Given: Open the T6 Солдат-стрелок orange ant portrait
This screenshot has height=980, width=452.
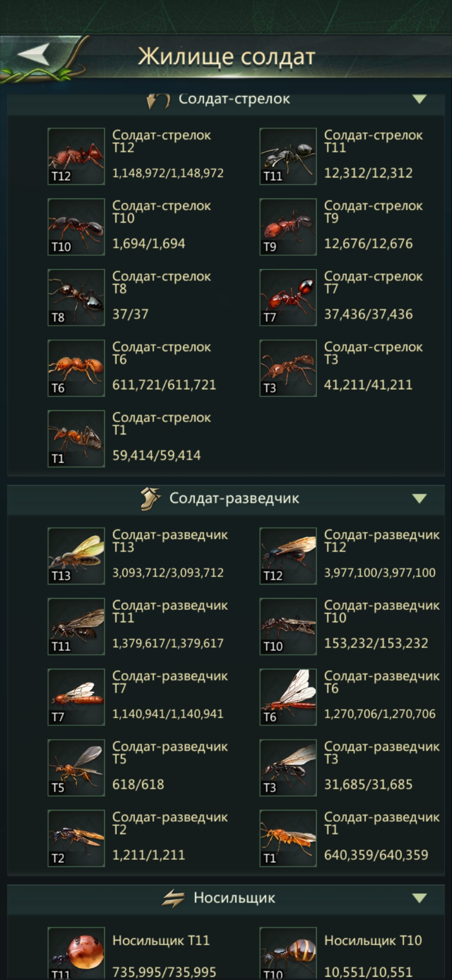Looking at the screenshot, I should point(76,368).
